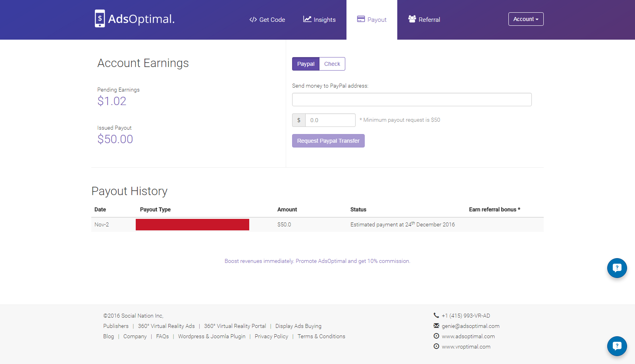Switch to the Referral tab
The image size is (635, 364).
click(x=424, y=20)
